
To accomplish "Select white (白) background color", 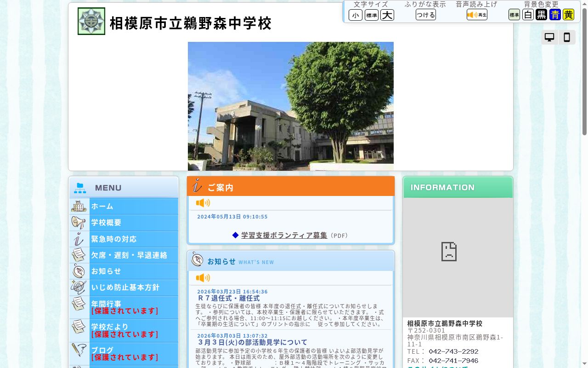I will (528, 15).
